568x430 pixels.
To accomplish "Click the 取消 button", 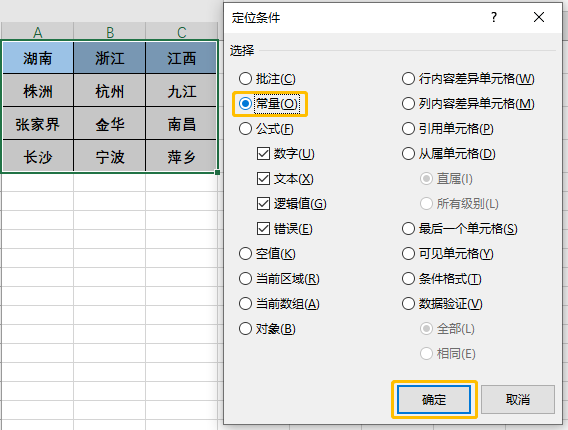I will [x=518, y=400].
